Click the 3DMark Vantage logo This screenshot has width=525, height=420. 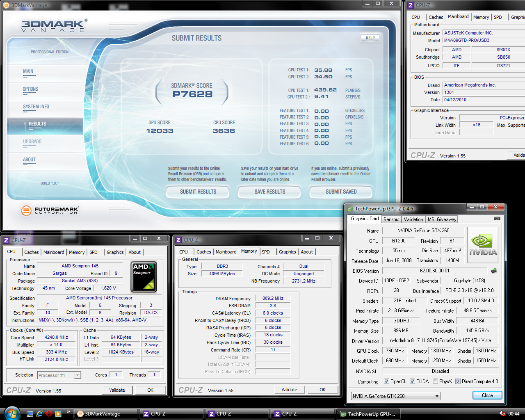tap(54, 25)
